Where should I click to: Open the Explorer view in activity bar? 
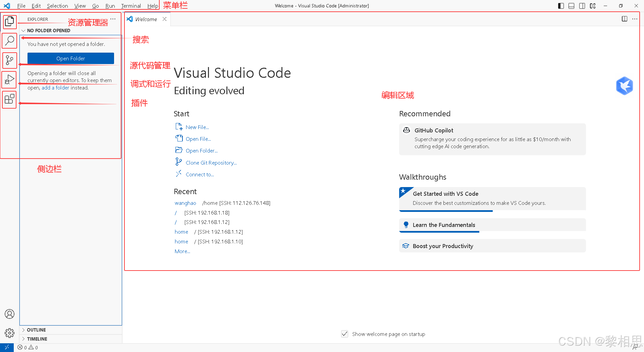(x=10, y=22)
